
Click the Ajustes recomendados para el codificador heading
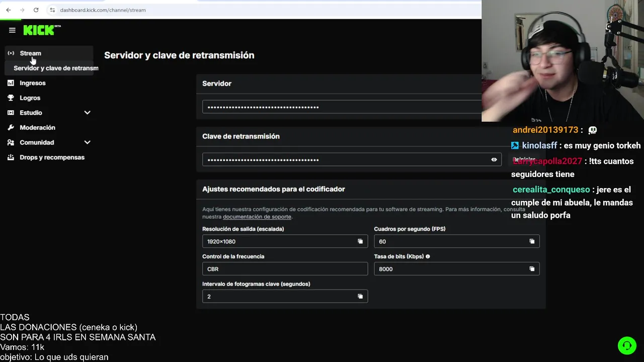[x=273, y=189]
